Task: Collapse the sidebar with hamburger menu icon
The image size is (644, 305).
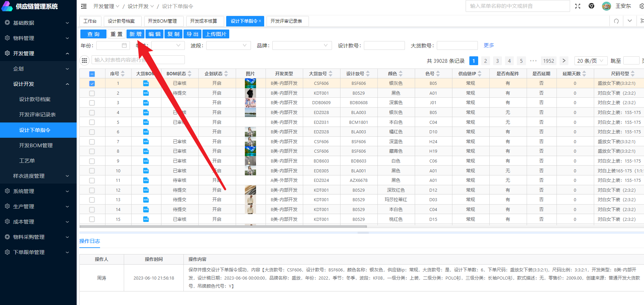Action: (x=84, y=6)
